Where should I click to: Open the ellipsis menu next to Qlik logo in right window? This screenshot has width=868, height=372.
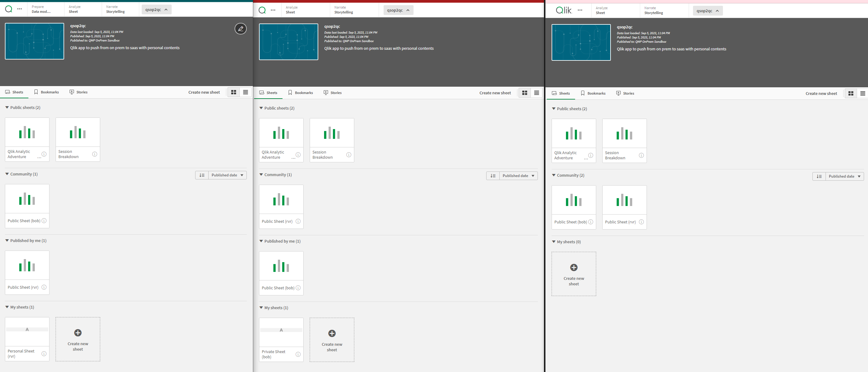580,10
